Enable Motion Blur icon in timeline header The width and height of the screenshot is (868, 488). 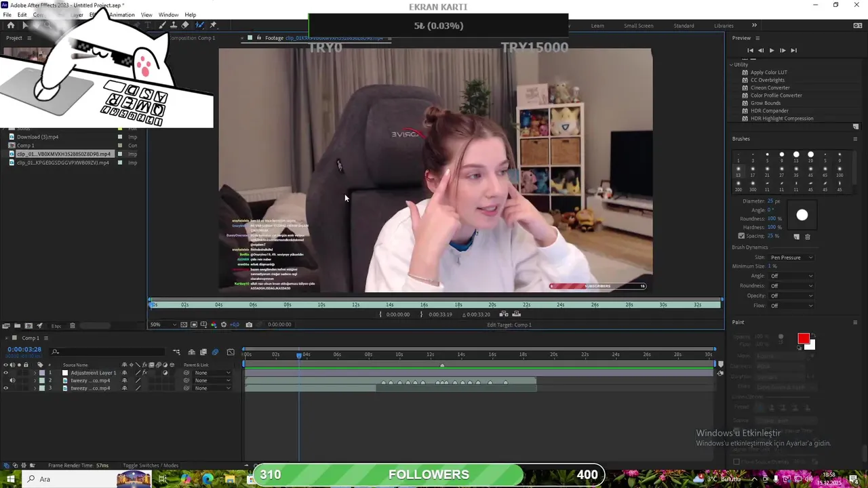(215, 352)
